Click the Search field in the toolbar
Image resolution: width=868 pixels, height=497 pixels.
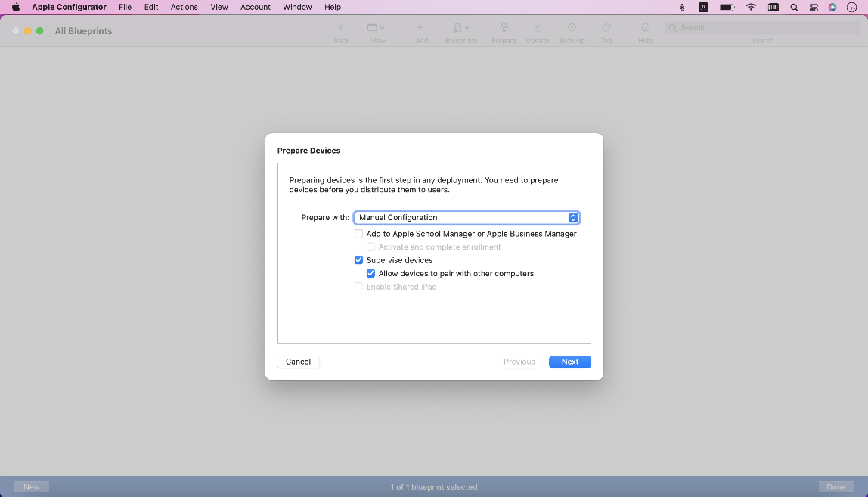762,28
